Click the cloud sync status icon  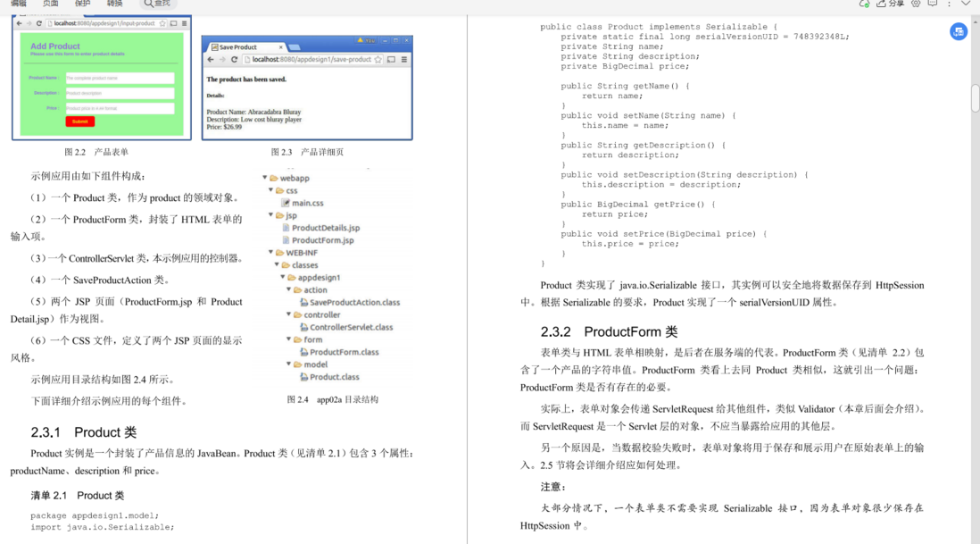coord(864,4)
